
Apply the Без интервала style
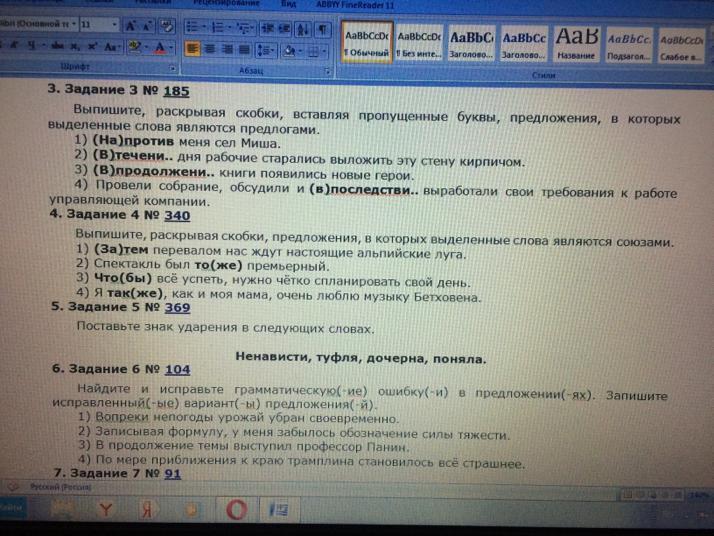419,44
